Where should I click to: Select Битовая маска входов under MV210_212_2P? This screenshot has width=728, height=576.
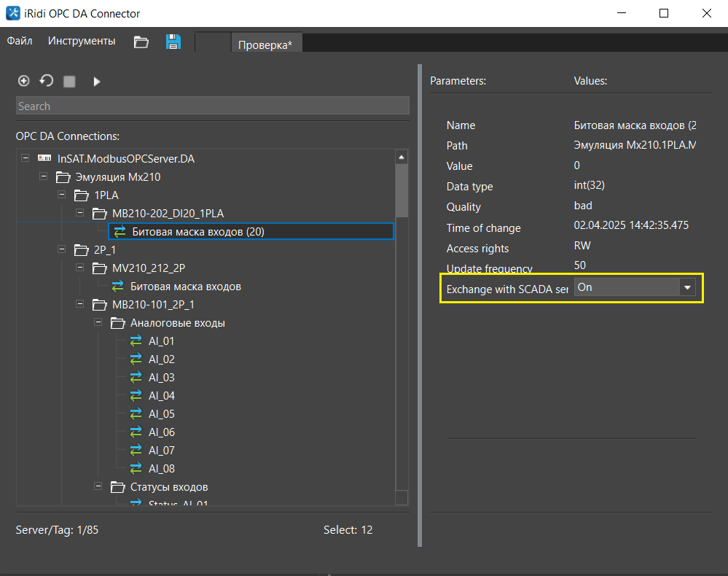(185, 287)
